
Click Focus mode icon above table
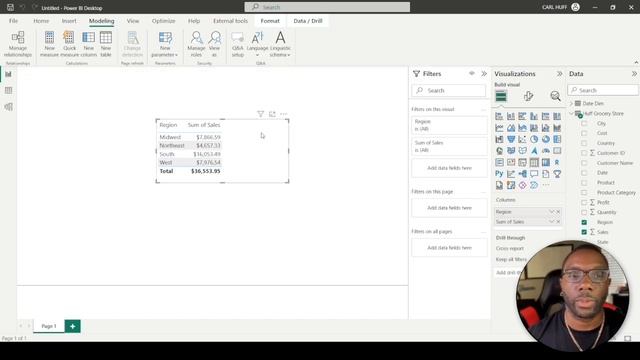tap(272, 114)
